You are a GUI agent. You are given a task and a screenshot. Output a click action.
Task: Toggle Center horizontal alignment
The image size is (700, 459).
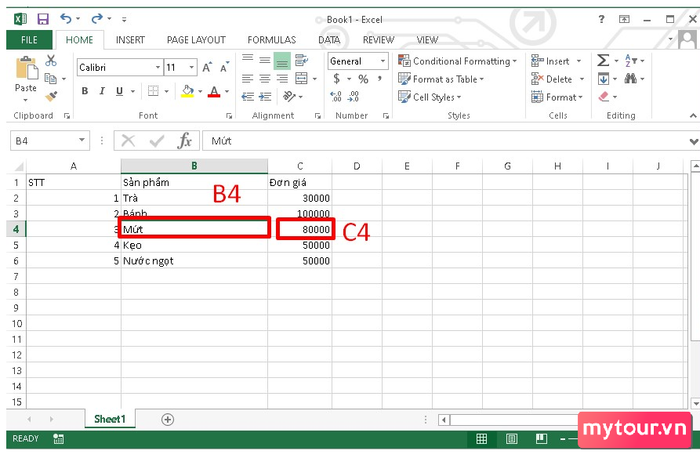tap(265, 79)
